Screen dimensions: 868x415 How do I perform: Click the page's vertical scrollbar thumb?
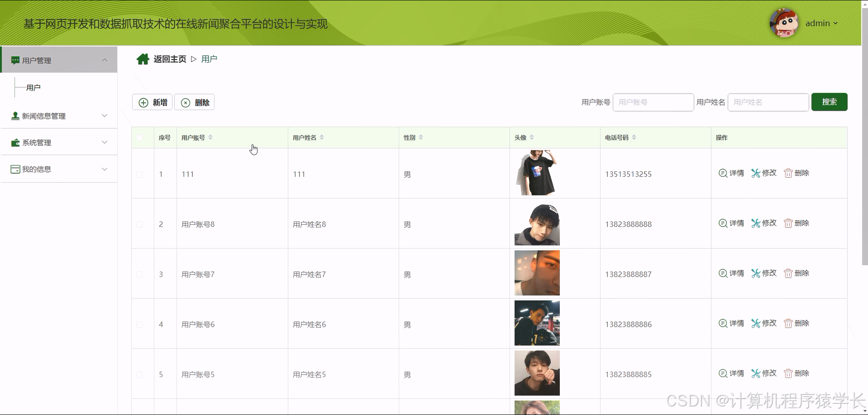coord(864,136)
